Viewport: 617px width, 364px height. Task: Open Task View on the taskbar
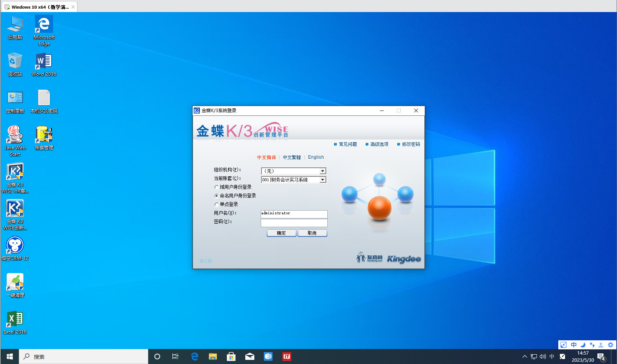[x=175, y=356]
